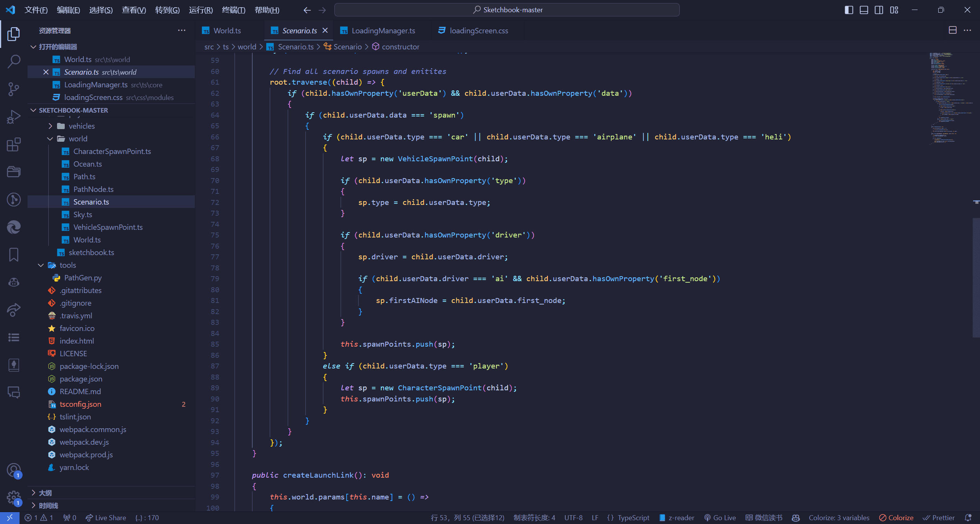The image size is (980, 524).
Task: Open the Edge browser tools icon
Action: (13, 227)
